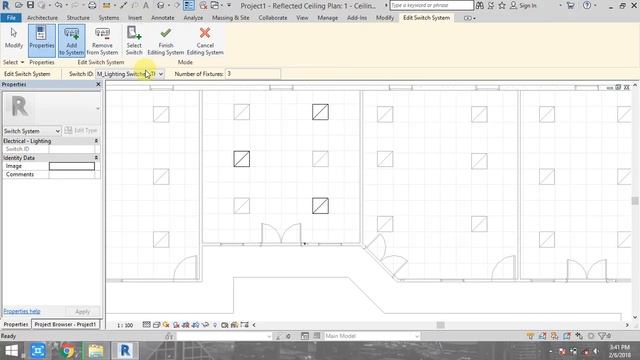This screenshot has height=360, width=640.
Task: Click the Apply button in Properties
Action: click(x=82, y=311)
